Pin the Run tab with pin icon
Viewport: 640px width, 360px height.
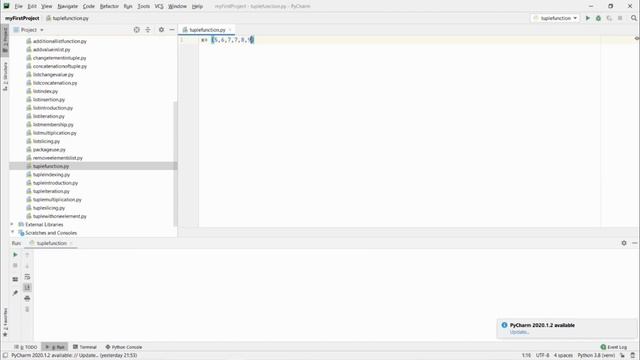15,293
